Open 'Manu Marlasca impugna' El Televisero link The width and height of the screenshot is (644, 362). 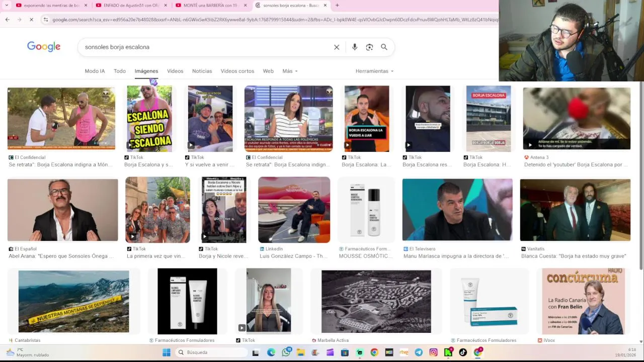point(456,256)
